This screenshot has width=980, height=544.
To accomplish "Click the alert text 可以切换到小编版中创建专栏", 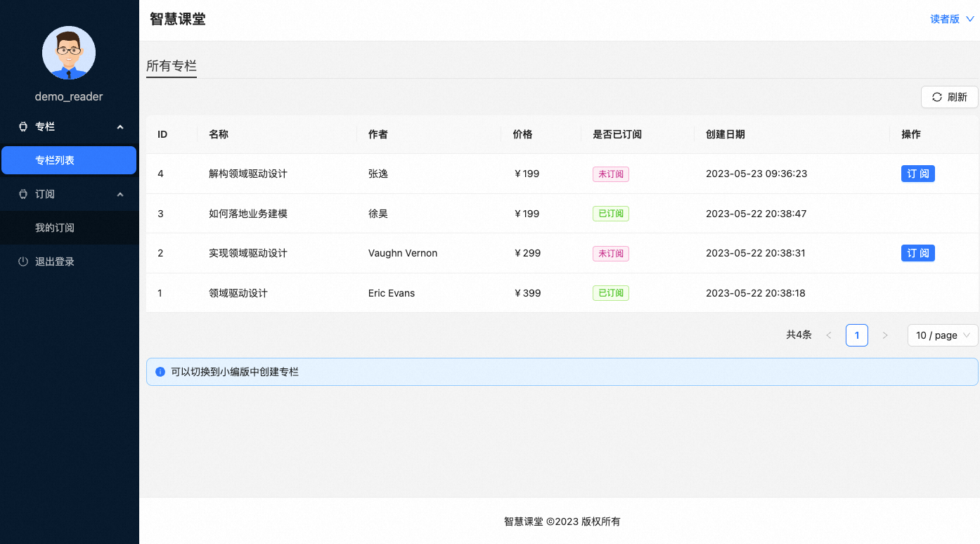I will 235,372.
